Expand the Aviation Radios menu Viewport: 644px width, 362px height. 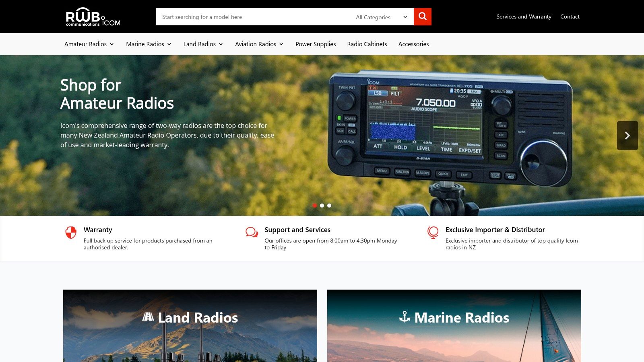259,44
